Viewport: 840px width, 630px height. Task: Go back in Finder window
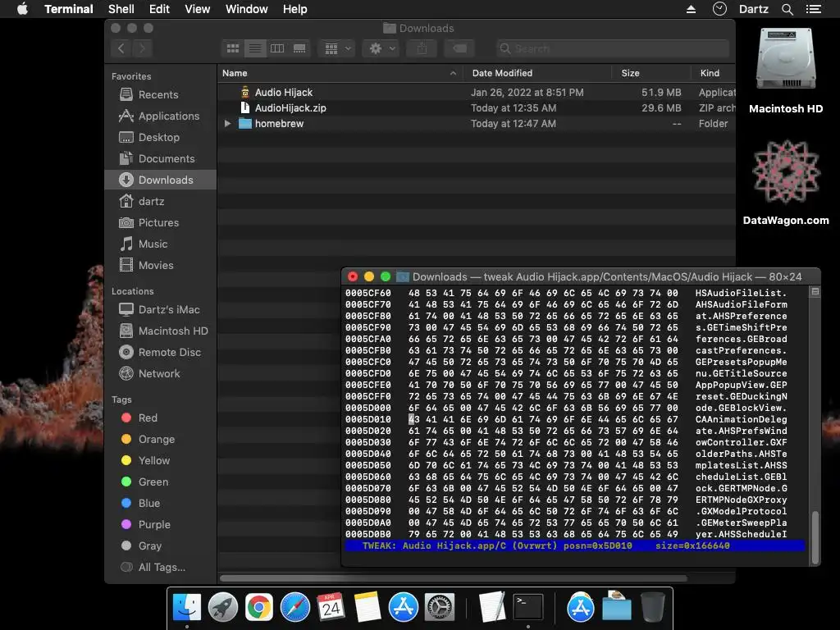coord(121,48)
